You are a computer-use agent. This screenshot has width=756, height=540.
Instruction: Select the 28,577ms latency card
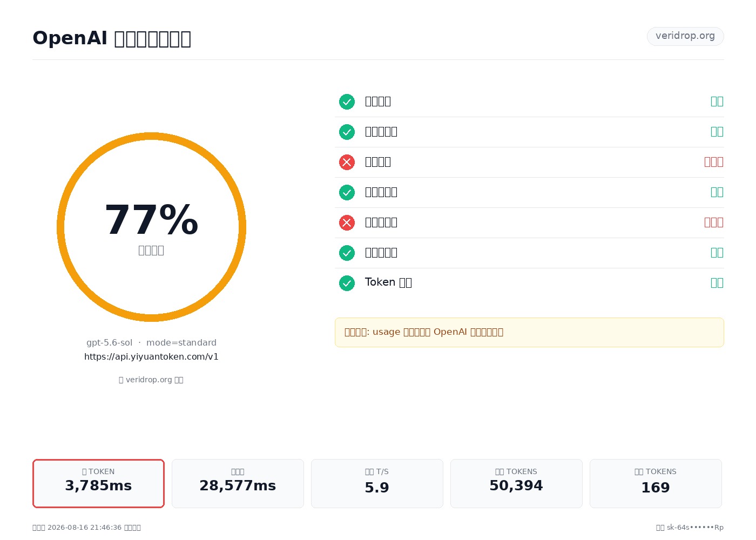(238, 483)
